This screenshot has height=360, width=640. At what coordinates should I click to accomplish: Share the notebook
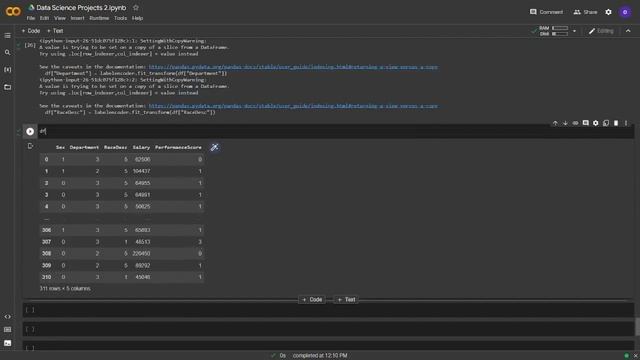tap(585, 12)
